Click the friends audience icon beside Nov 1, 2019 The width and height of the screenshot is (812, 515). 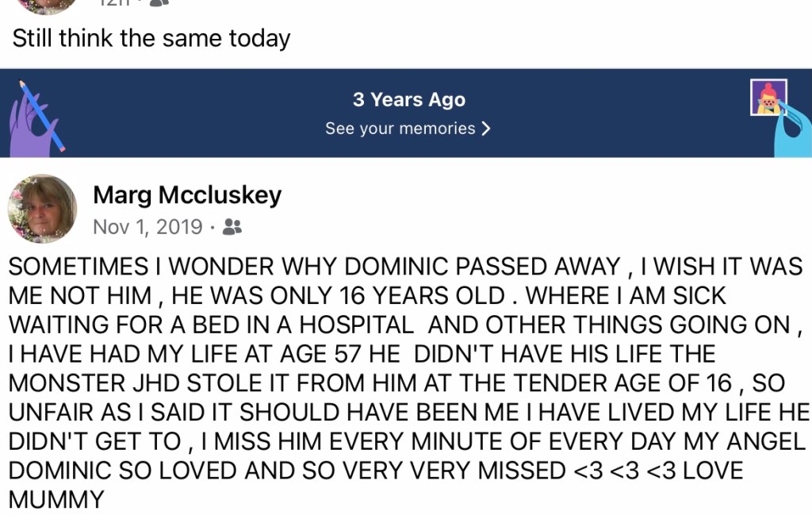click(x=232, y=227)
